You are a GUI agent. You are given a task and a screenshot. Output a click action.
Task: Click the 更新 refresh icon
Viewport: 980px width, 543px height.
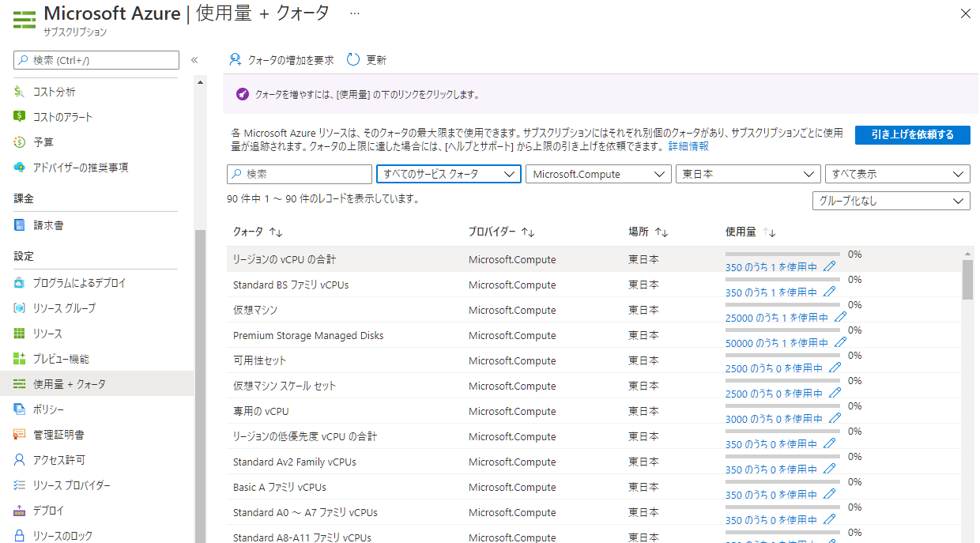pyautogui.click(x=353, y=60)
